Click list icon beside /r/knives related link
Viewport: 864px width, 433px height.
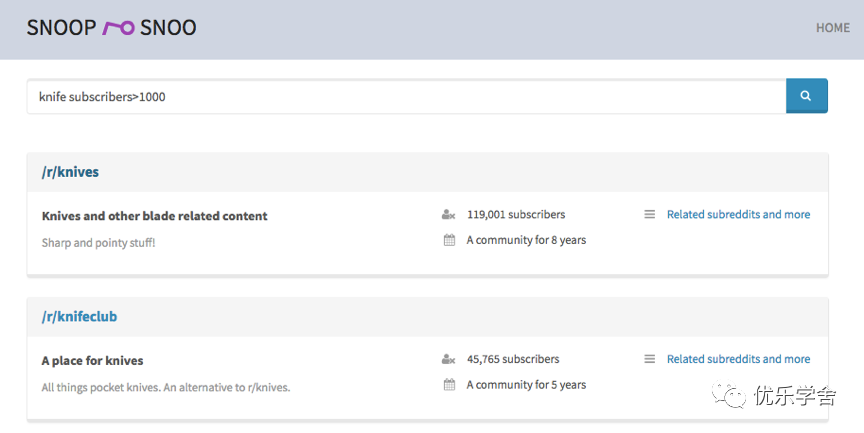(649, 214)
